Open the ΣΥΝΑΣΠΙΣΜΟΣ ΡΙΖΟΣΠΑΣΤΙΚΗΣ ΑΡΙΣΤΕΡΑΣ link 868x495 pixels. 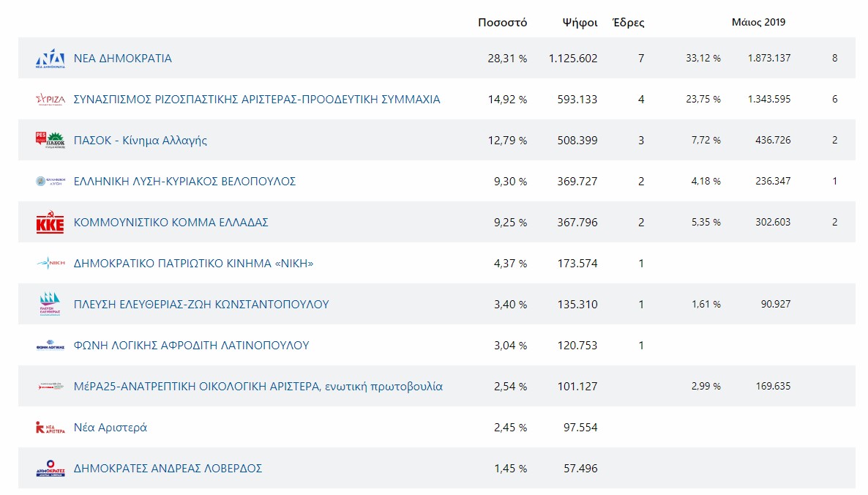pyautogui.click(x=257, y=100)
